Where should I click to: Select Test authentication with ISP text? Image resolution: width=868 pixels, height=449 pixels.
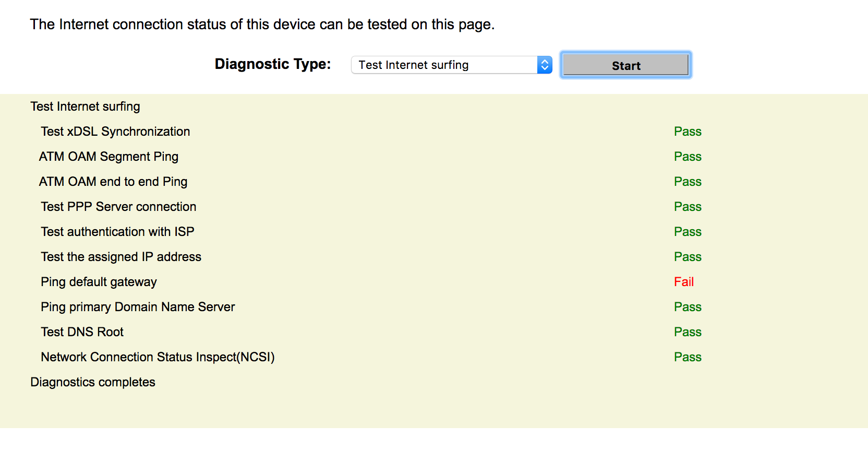tap(117, 232)
